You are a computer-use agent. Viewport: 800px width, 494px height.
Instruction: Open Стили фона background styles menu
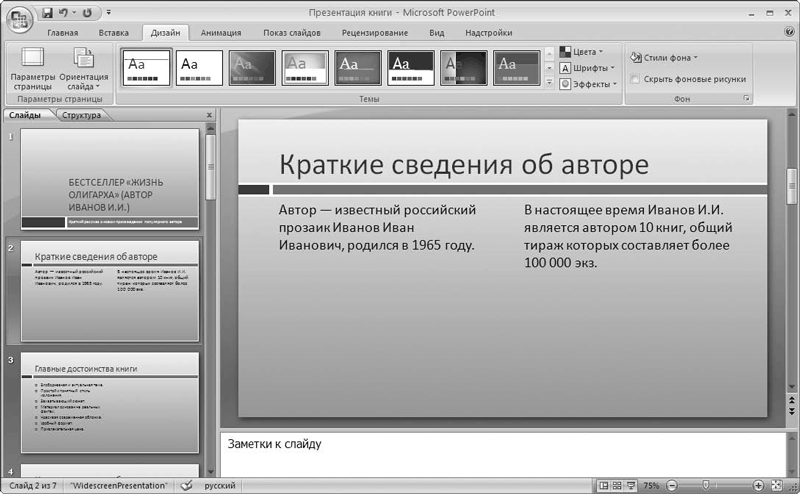pos(665,57)
